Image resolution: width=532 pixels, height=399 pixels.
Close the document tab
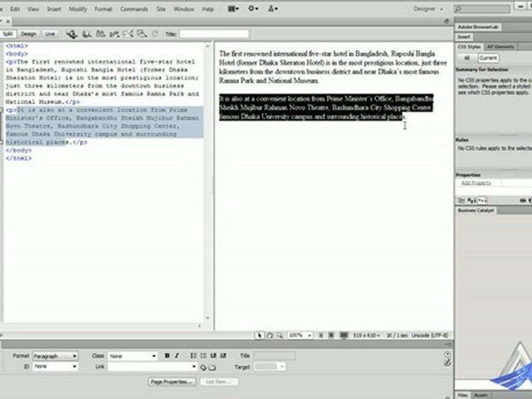(8, 22)
